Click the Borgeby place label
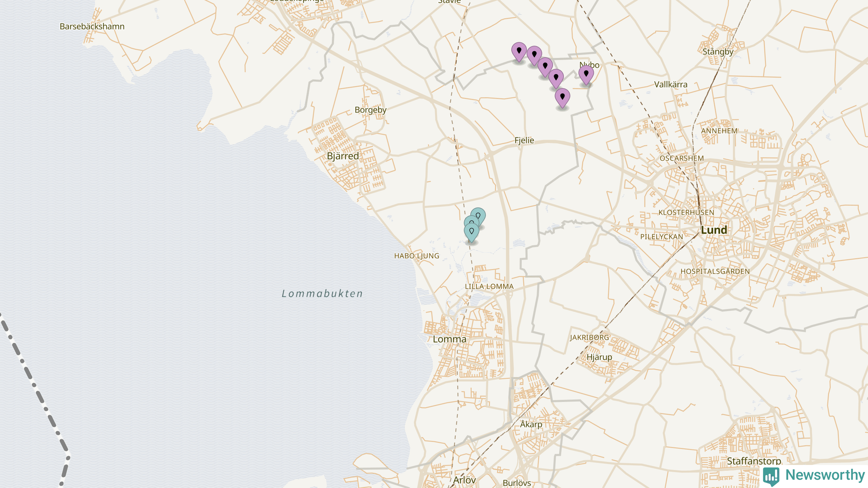Image resolution: width=868 pixels, height=488 pixels. (x=370, y=110)
